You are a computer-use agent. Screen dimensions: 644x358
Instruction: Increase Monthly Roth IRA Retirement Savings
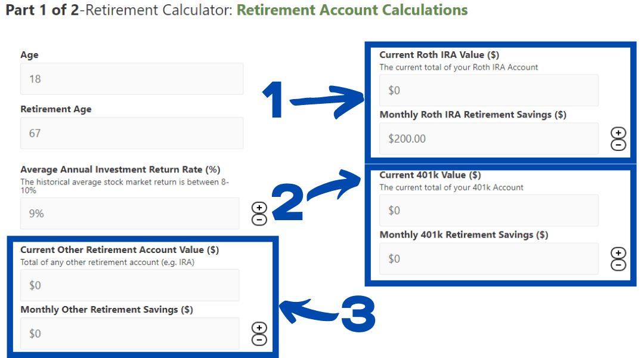click(618, 133)
